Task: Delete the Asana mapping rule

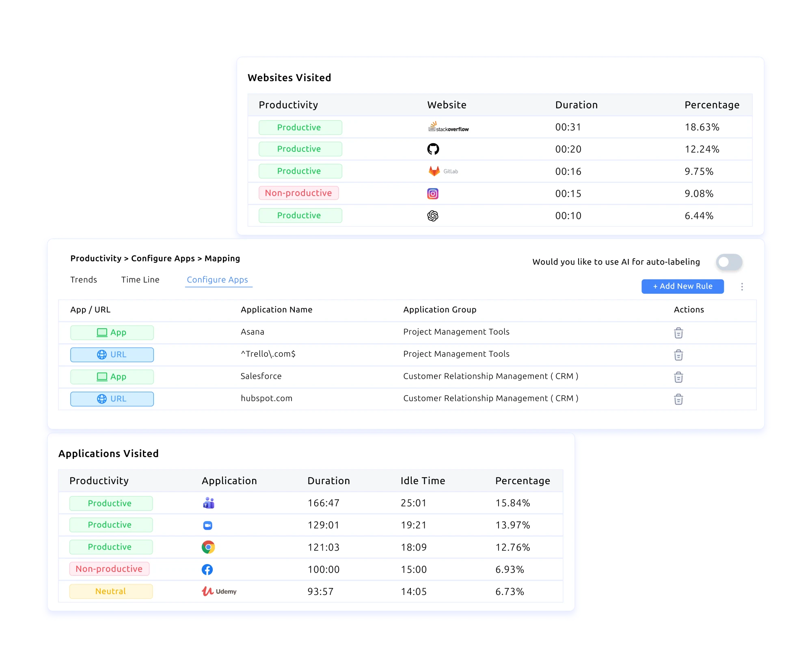Action: (678, 333)
